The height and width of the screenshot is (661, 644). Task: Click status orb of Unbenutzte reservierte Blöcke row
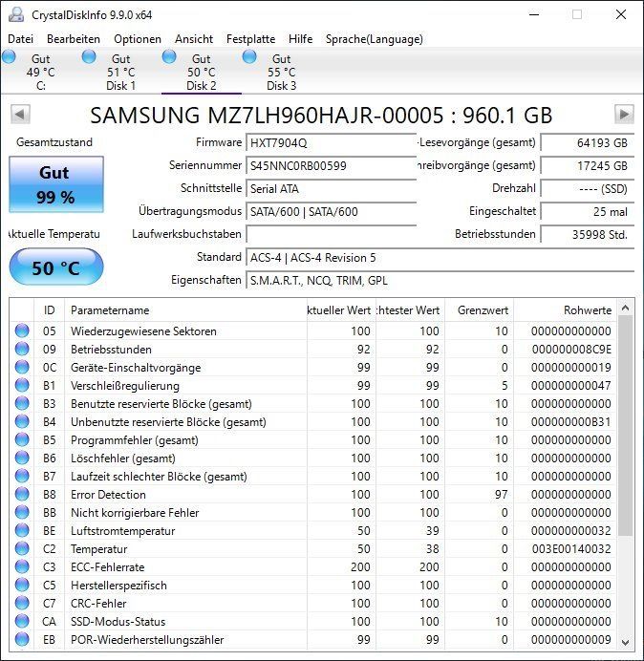tap(22, 421)
